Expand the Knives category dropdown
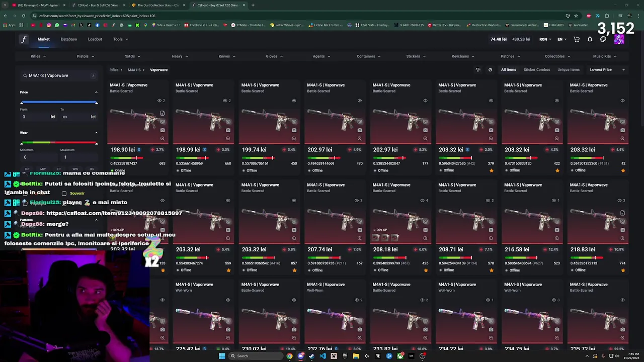The image size is (644, 362). pos(227,56)
